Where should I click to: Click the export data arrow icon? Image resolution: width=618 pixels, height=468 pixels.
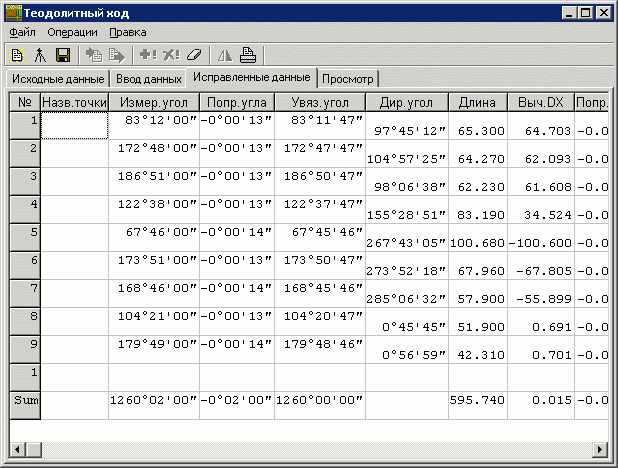pos(117,55)
